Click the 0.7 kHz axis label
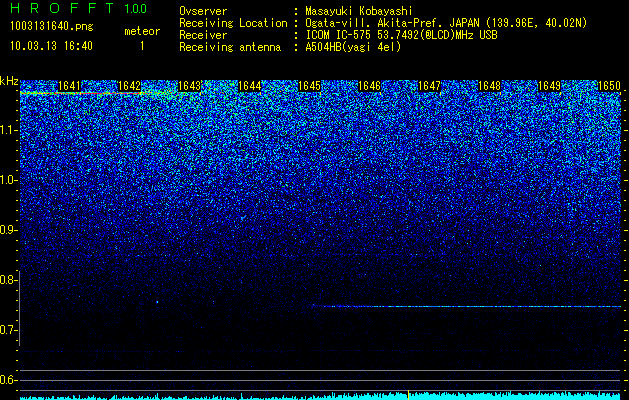Image resolution: width=629 pixels, height=400 pixels. click(8, 330)
